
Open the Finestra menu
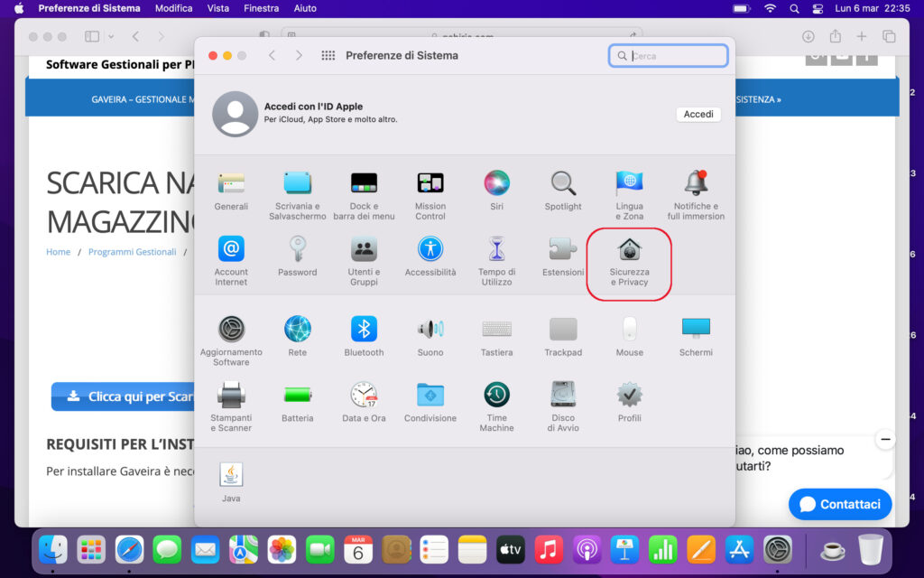(261, 8)
